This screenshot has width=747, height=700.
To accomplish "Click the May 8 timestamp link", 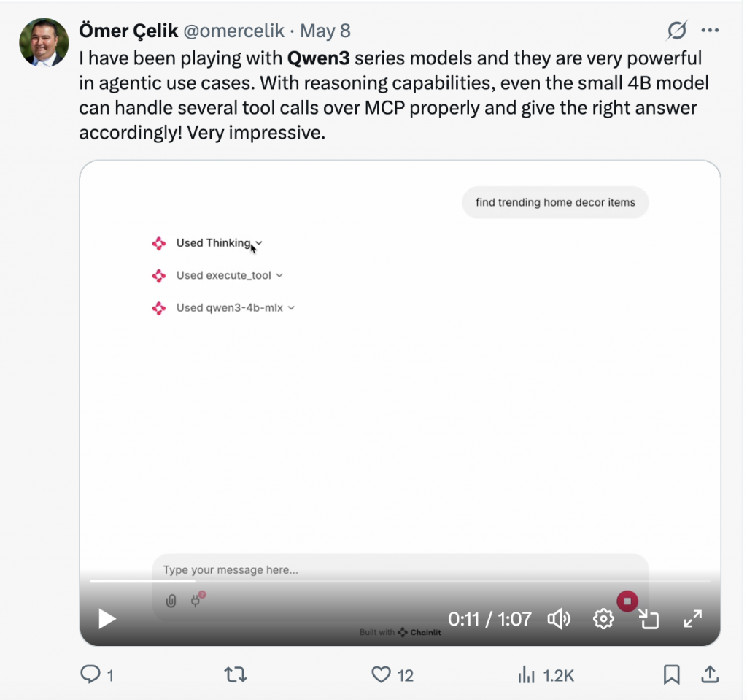I will pos(325,31).
